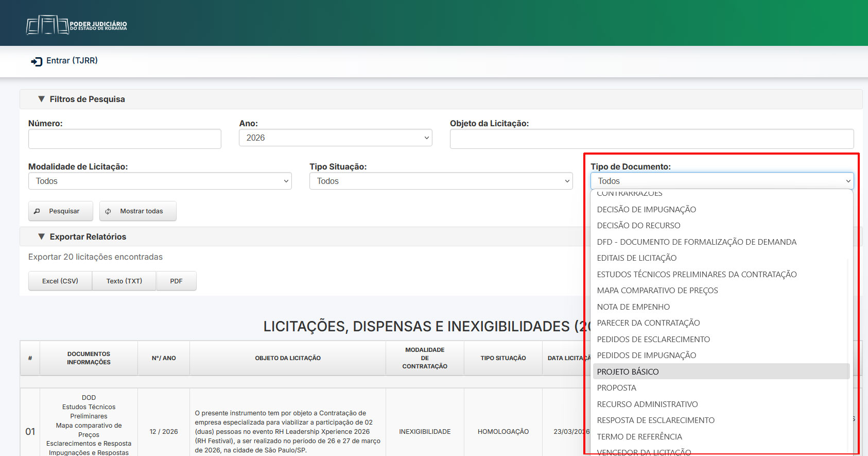Click the Número input field

125,139
